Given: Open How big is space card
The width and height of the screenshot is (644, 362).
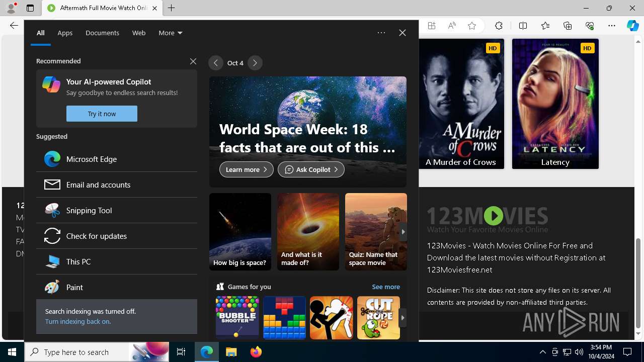Looking at the screenshot, I should click(240, 232).
